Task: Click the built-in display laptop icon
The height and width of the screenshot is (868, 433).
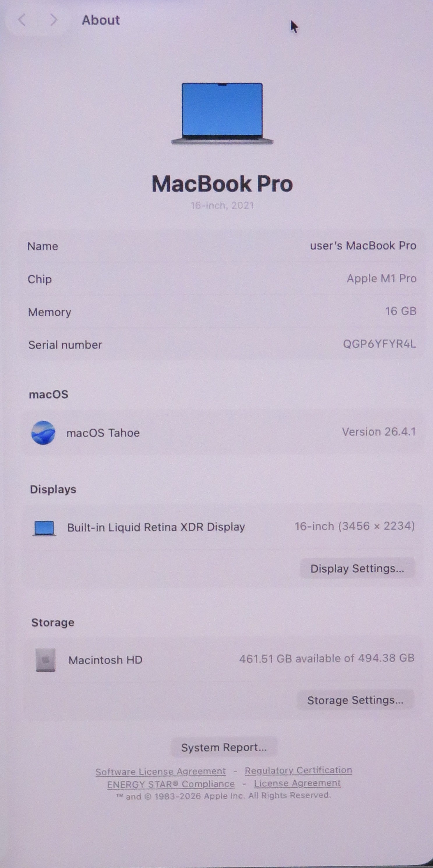Action: pos(44,528)
